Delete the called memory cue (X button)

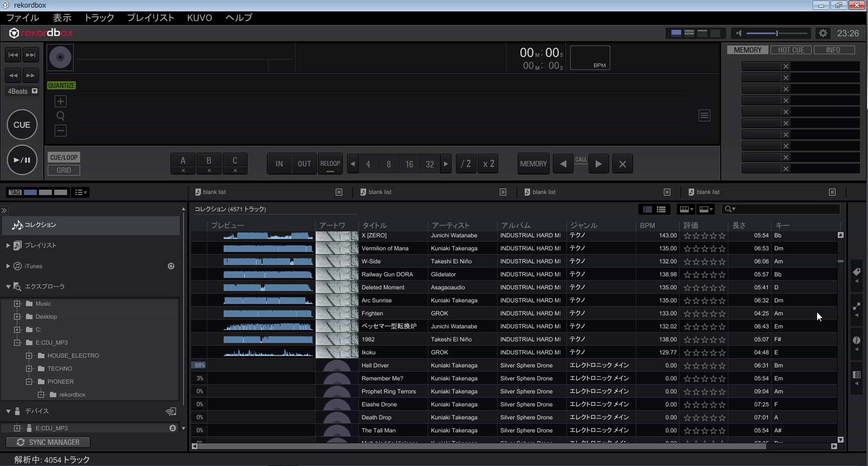coord(623,164)
